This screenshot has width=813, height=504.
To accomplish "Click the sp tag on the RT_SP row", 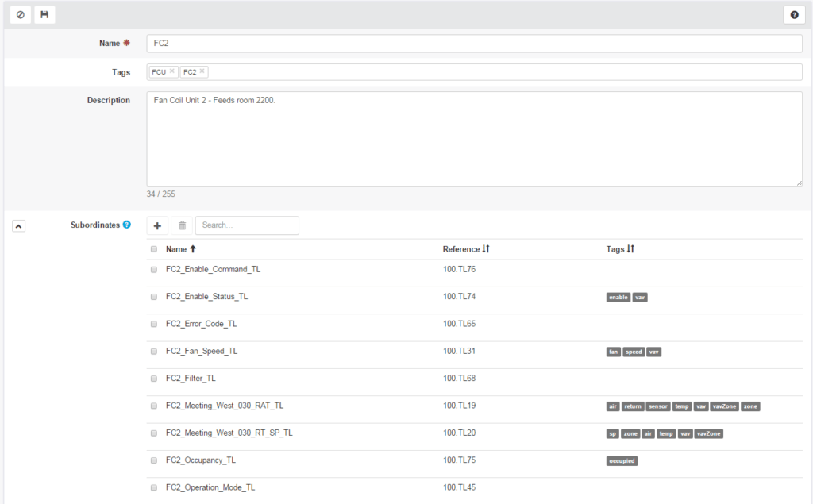I will pos(612,433).
